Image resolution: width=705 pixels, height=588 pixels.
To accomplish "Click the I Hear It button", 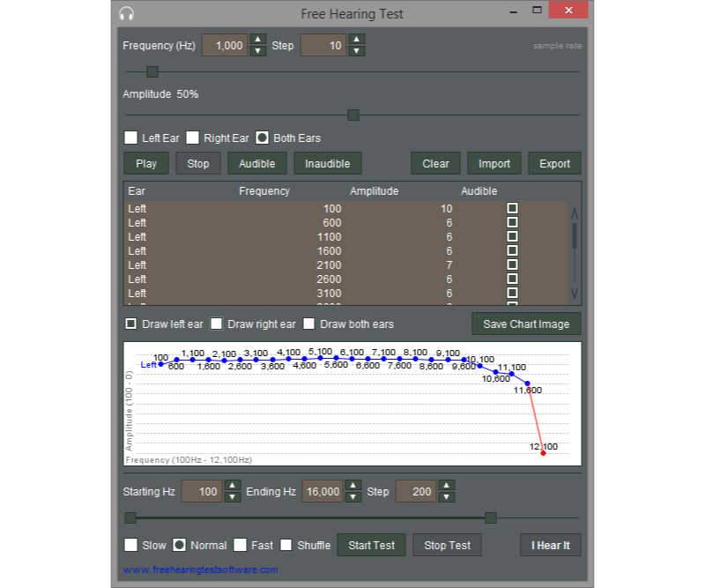I will pyautogui.click(x=550, y=545).
